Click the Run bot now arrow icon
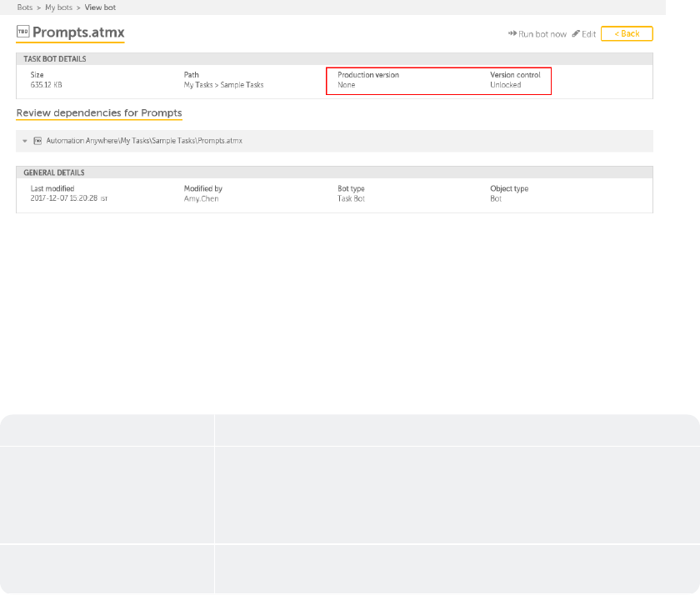 click(512, 34)
